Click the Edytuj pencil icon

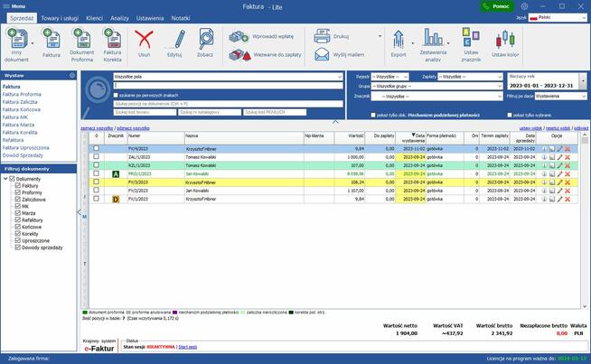[175, 42]
